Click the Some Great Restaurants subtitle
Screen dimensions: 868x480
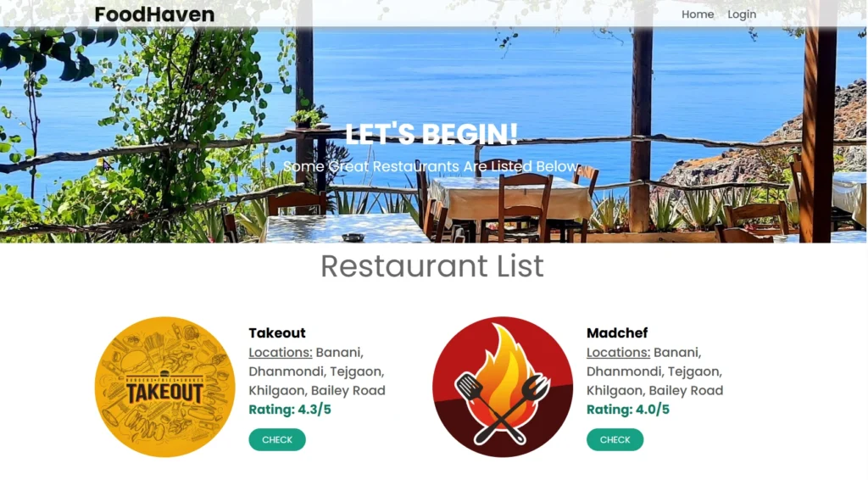click(x=431, y=166)
